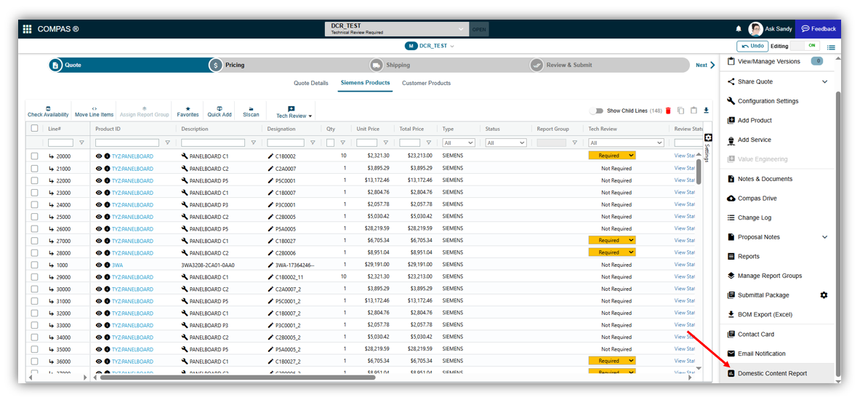Open the Ask Sandy avatar
The image size is (868, 408).
coord(755,29)
